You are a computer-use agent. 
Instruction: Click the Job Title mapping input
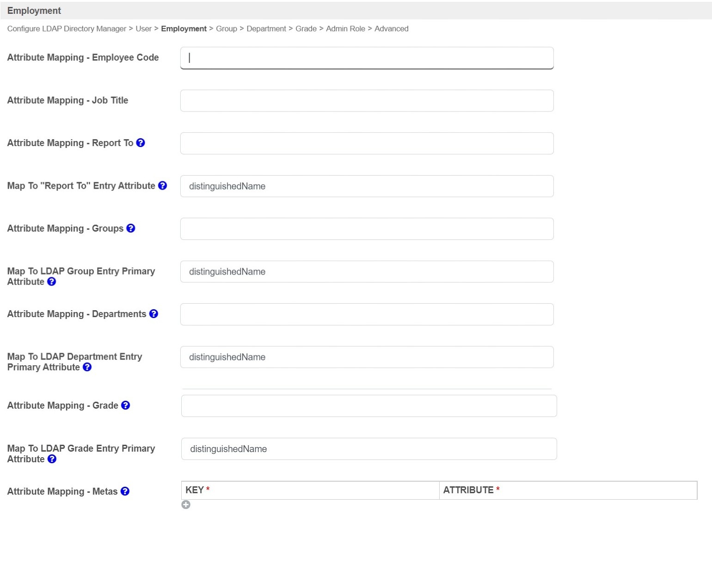(x=367, y=101)
